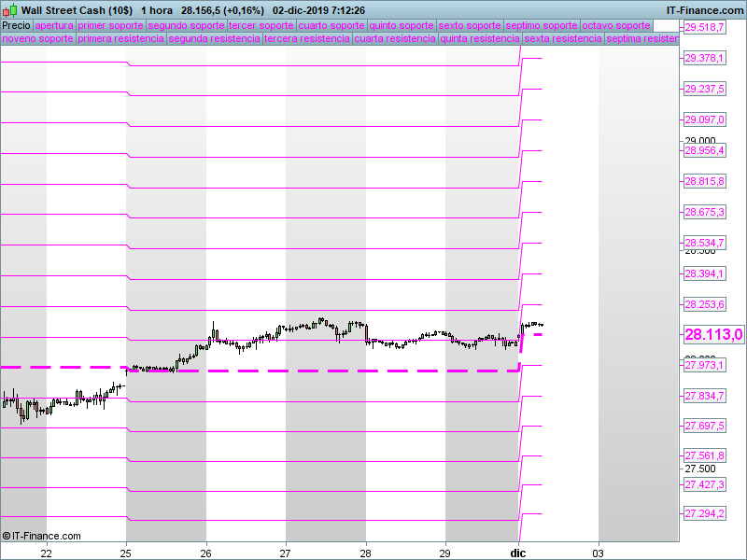Click the primera resistencia label
The image size is (747, 560).
120,38
